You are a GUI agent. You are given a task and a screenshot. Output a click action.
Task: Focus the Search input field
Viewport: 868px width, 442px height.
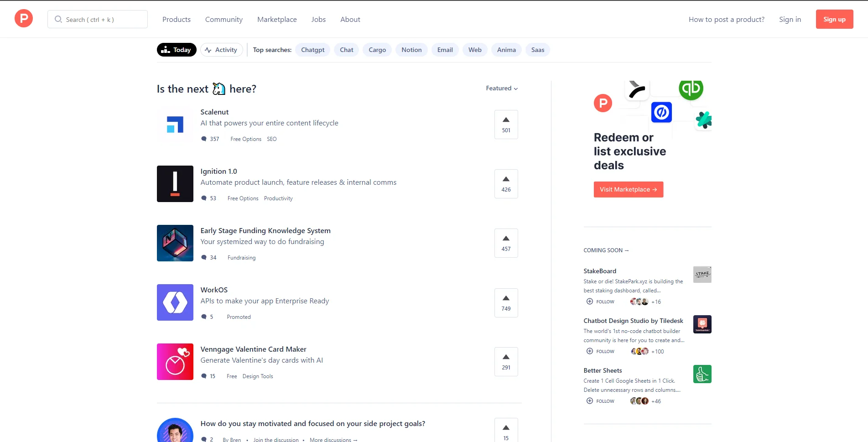(x=98, y=19)
